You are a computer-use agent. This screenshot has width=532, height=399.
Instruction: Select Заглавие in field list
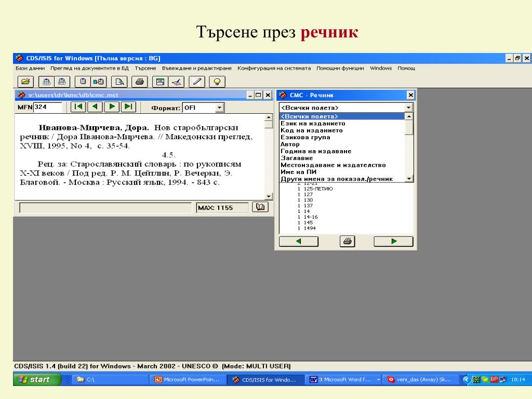tap(342, 158)
